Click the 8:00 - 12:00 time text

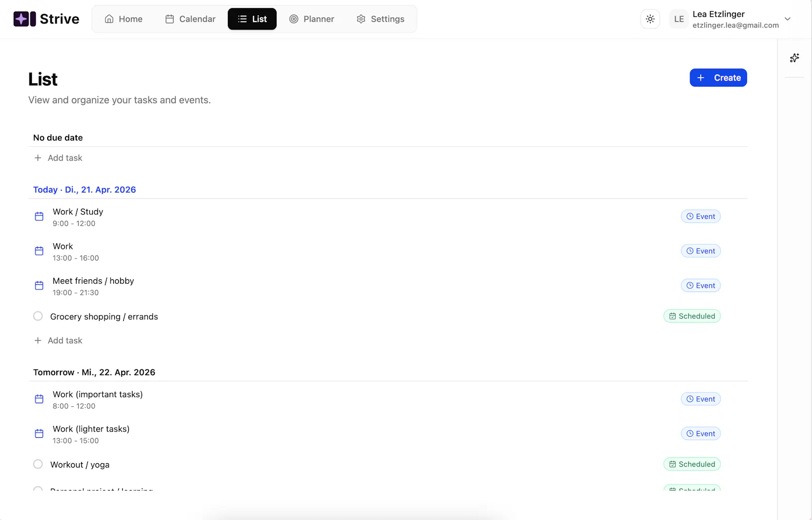74,406
